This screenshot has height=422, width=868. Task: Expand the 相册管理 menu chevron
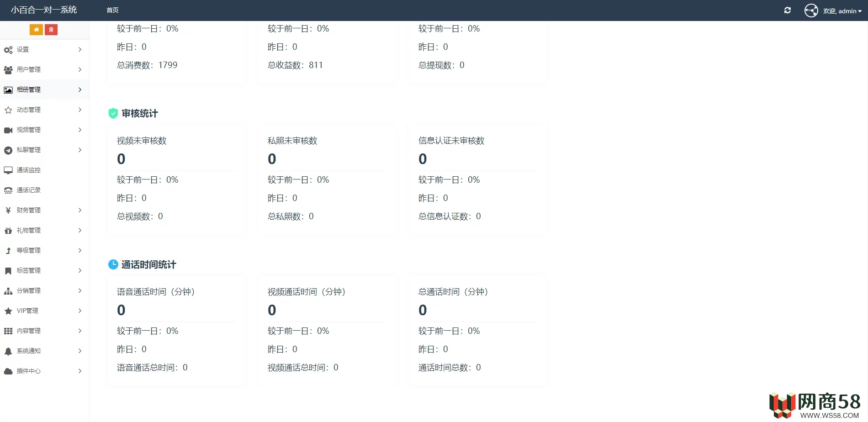point(80,90)
